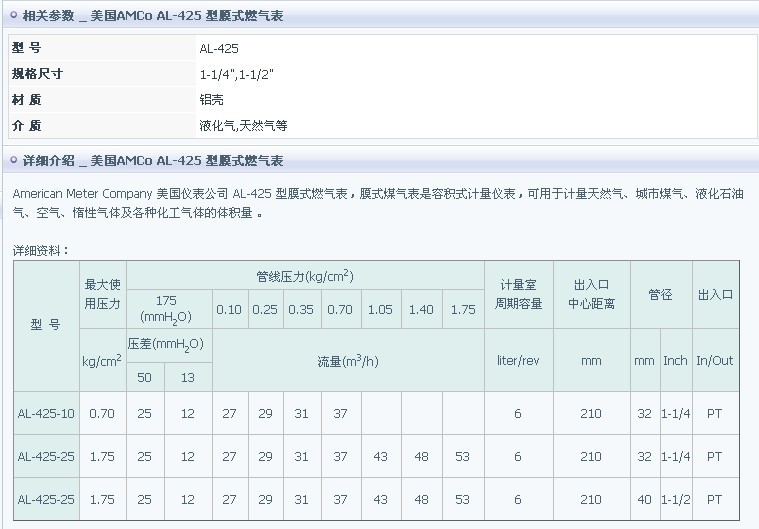Click the 最大使用压力 header cell

coord(103,294)
